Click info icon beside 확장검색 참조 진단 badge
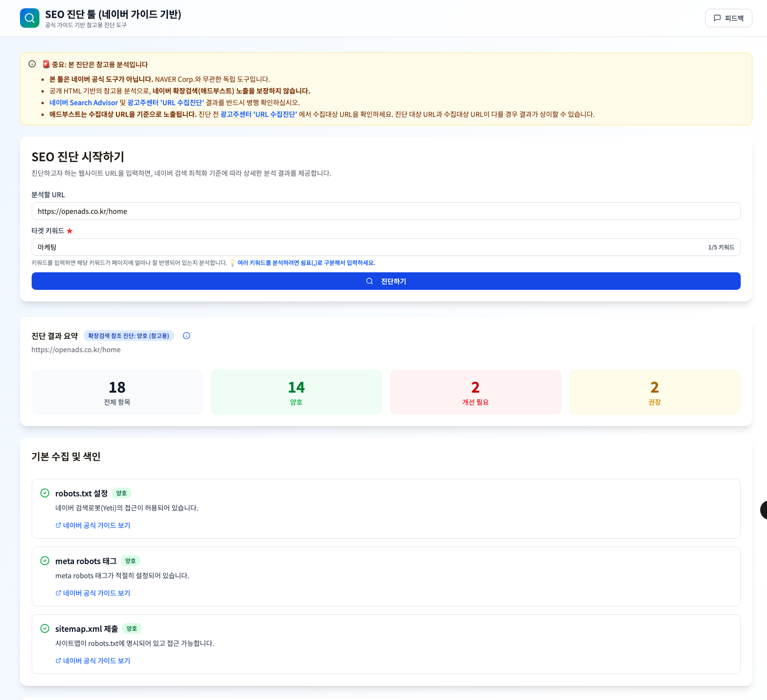 (x=187, y=336)
